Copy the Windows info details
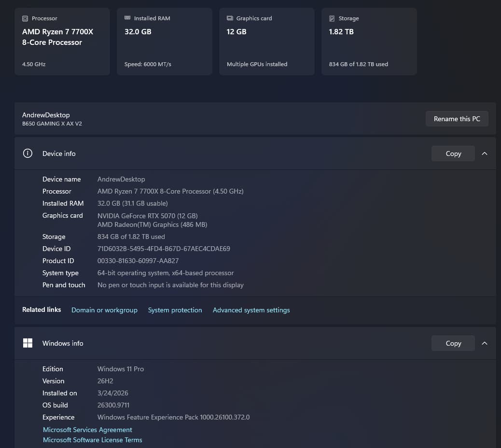 (x=453, y=343)
